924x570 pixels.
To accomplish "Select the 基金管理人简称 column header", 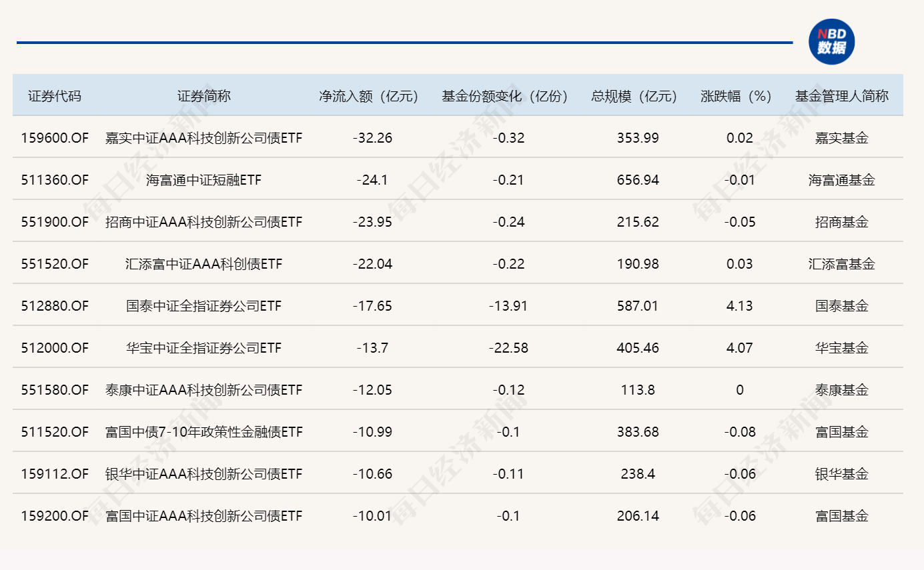I will (x=841, y=96).
